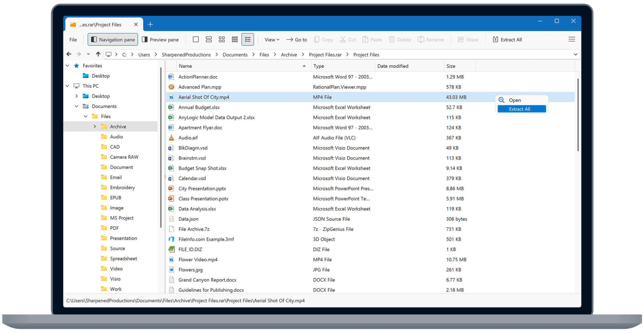
Task: Open the File menu
Action: point(73,39)
